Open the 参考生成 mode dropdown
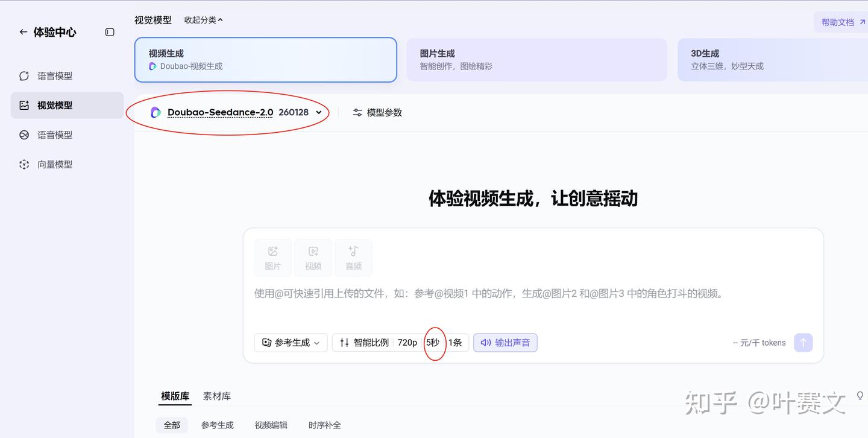Screen dimensions: 868x438 point(291,343)
